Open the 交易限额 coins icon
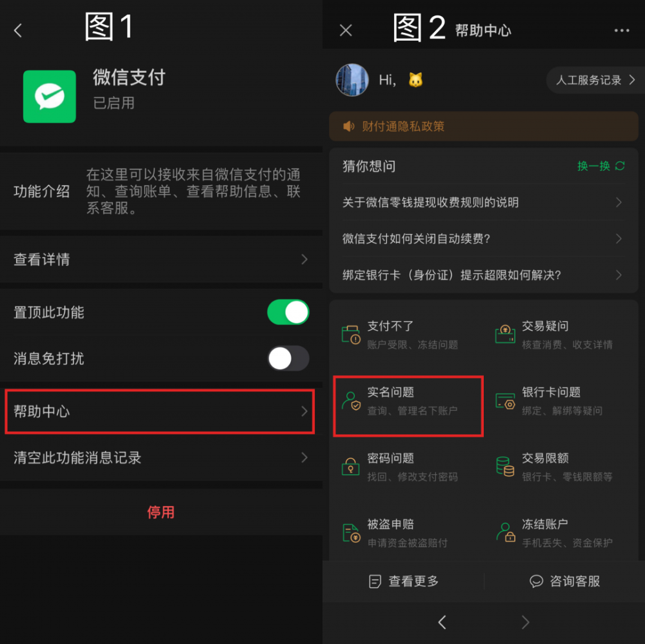The image size is (645, 644). 505,466
